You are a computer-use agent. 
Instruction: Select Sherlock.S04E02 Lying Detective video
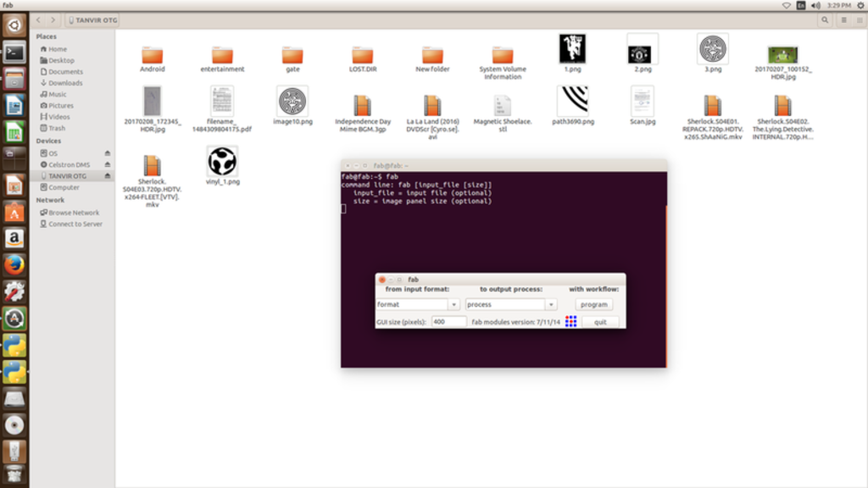coord(782,116)
